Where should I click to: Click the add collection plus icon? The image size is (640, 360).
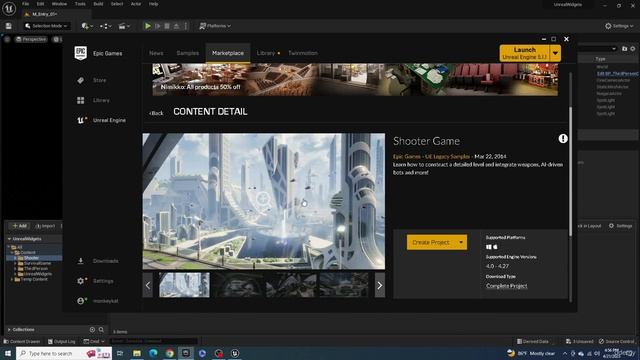click(92, 329)
